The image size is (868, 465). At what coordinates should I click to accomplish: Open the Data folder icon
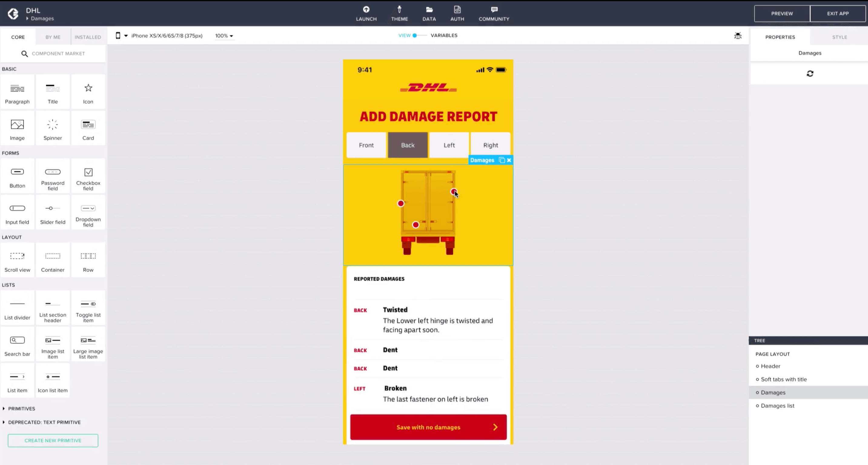pos(429,9)
